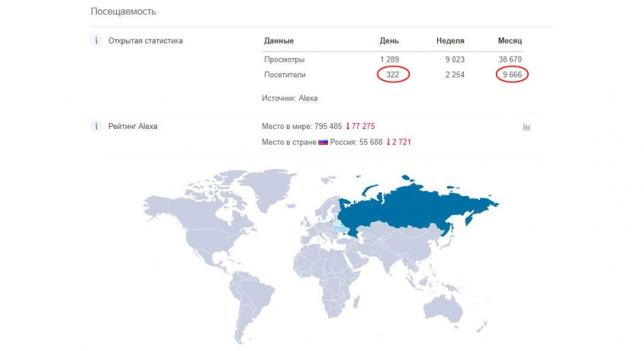Click the Рейтинг Alexa label
The height and width of the screenshot is (351, 644).
pyautogui.click(x=132, y=126)
